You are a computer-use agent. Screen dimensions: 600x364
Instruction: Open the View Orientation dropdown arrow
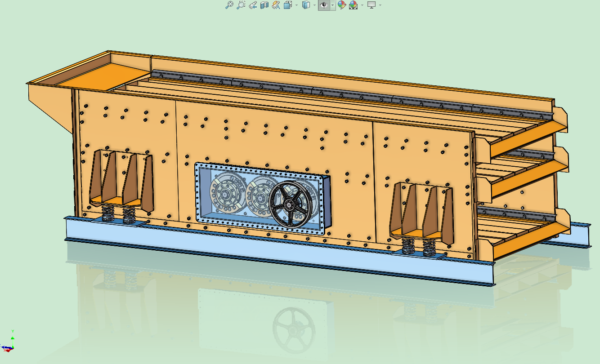click(x=296, y=5)
